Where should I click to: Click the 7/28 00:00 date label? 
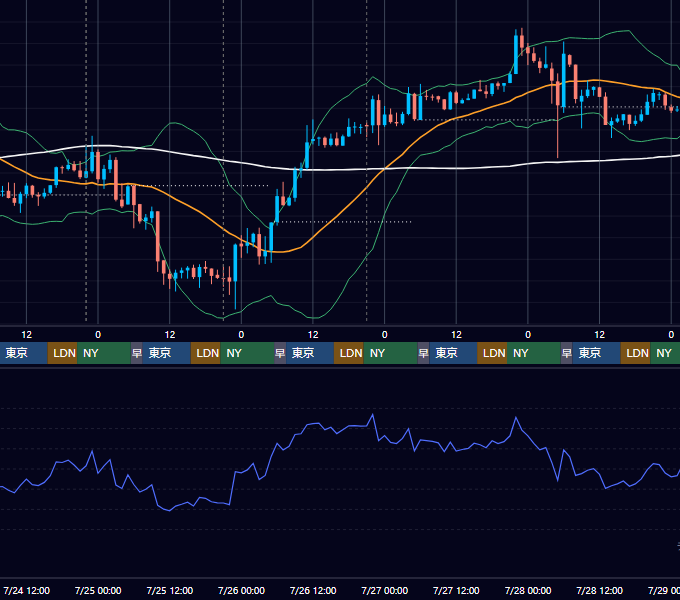[x=528, y=590]
